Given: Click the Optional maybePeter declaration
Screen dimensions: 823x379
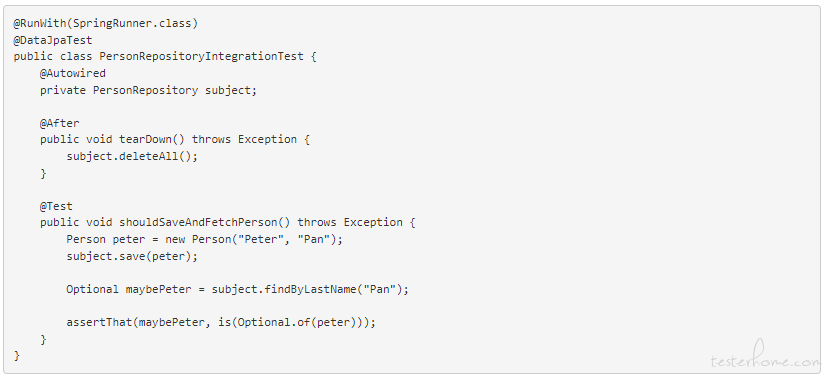Looking at the screenshot, I should coord(129,289).
